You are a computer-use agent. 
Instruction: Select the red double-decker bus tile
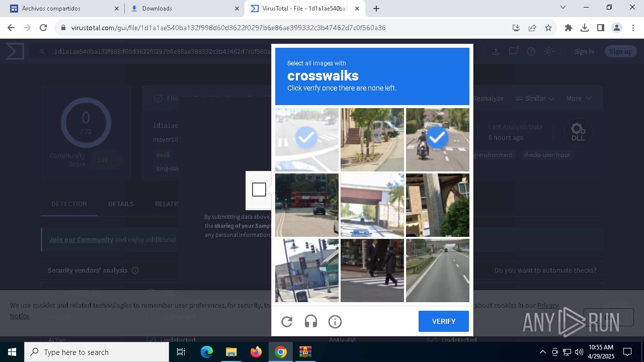tap(307, 205)
